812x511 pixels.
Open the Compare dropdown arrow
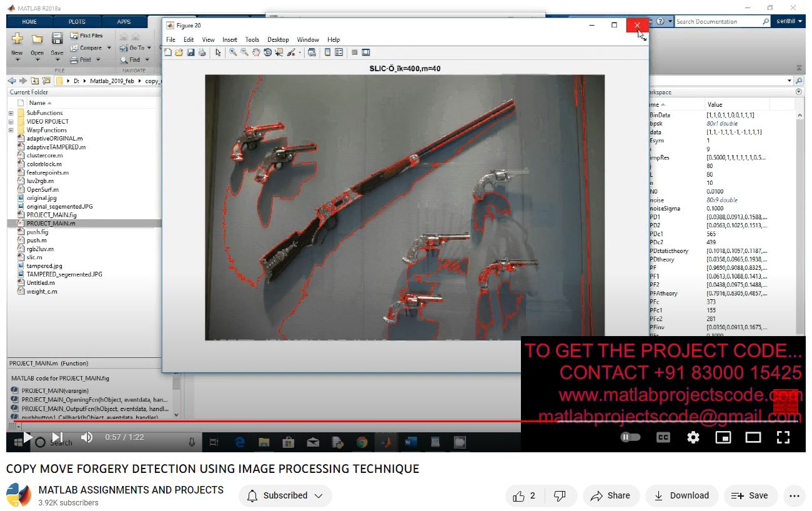click(x=109, y=47)
